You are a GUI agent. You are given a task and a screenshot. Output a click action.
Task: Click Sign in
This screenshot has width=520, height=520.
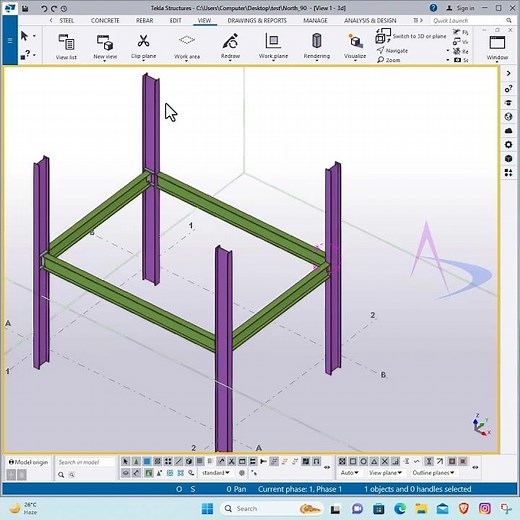tap(460, 8)
